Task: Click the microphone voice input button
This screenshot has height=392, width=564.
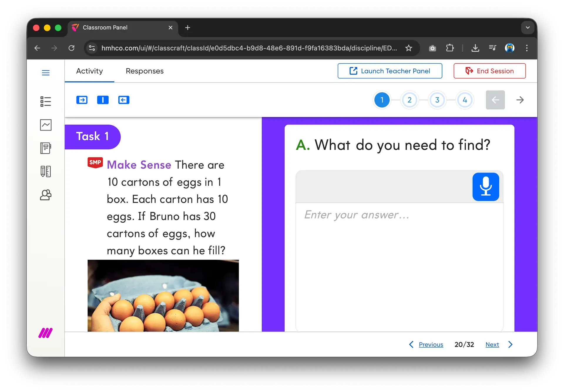Action: tap(485, 187)
